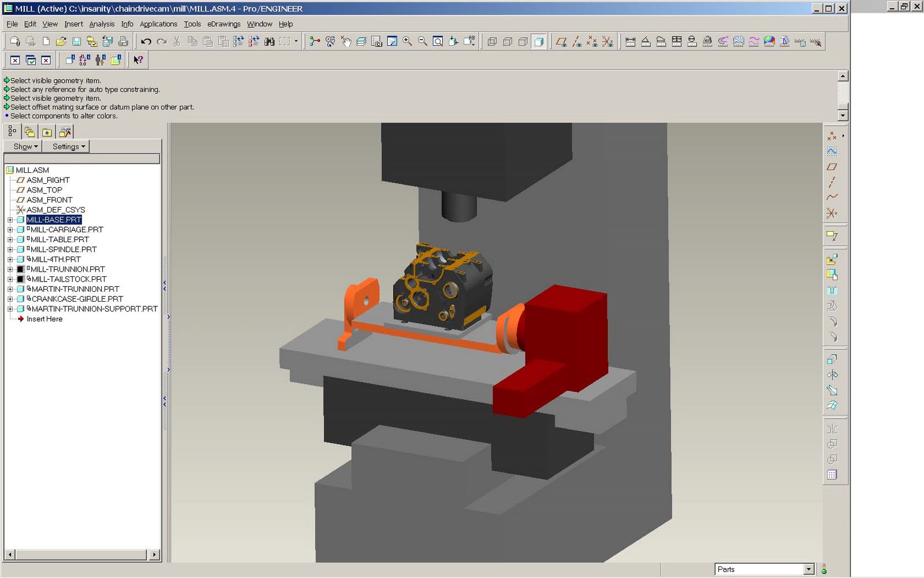This screenshot has width=924, height=578.
Task: Expand the CRANKCASE-GIRDLE.PRT tree node
Action: (x=10, y=299)
